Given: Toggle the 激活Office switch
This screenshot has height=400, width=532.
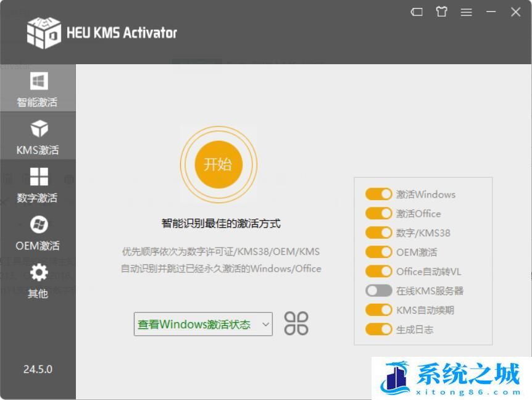Looking at the screenshot, I should coord(379,214).
